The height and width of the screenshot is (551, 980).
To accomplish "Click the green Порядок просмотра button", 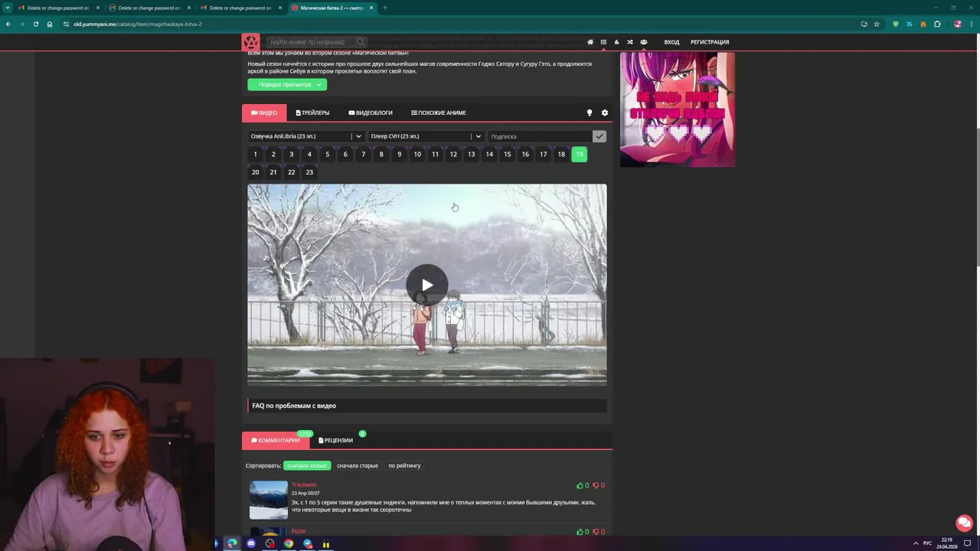I will (287, 84).
